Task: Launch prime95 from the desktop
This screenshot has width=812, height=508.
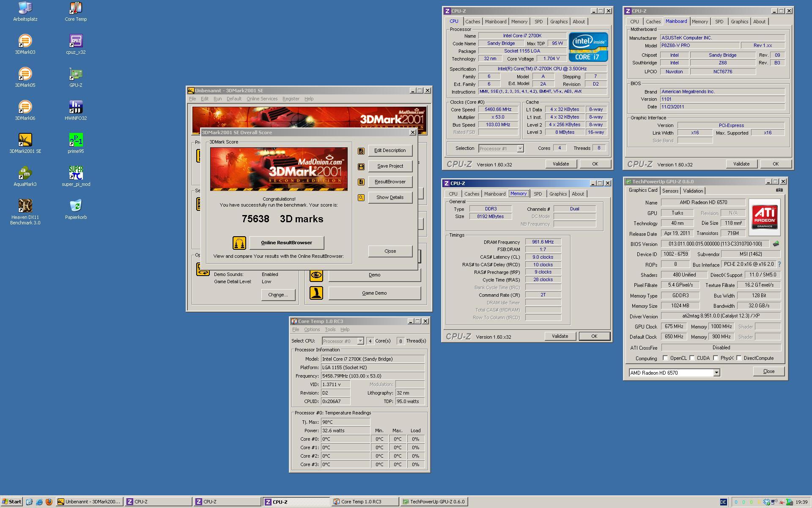Action: click(76, 144)
